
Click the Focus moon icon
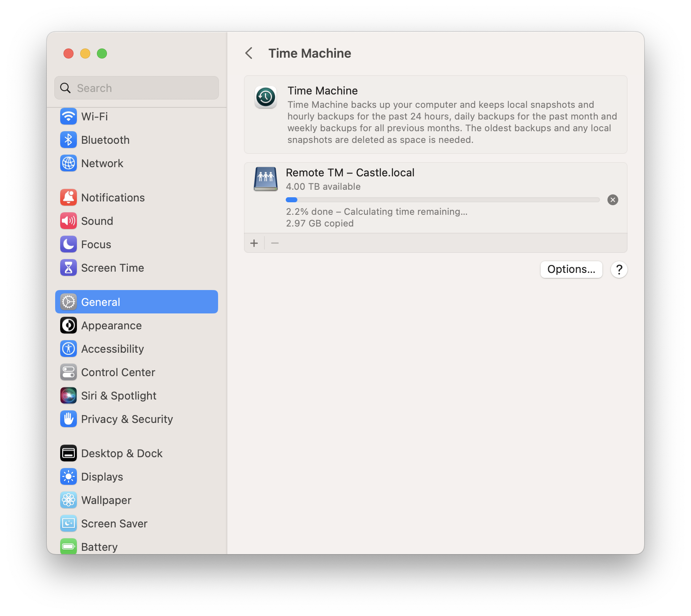tap(69, 244)
